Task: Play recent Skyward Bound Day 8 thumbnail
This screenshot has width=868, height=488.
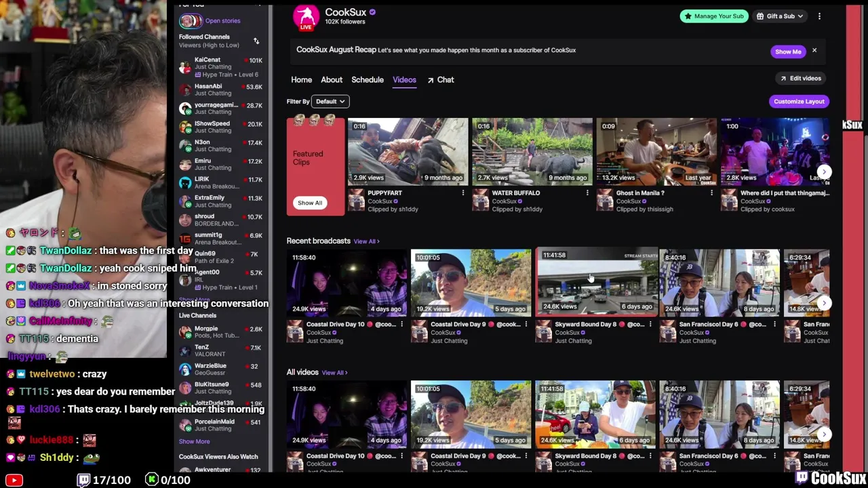Action: click(x=597, y=281)
